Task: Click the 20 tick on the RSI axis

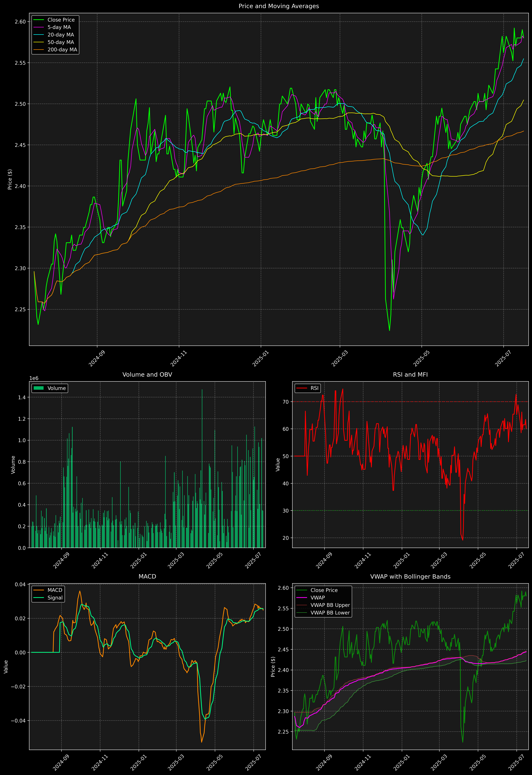Action: click(286, 538)
